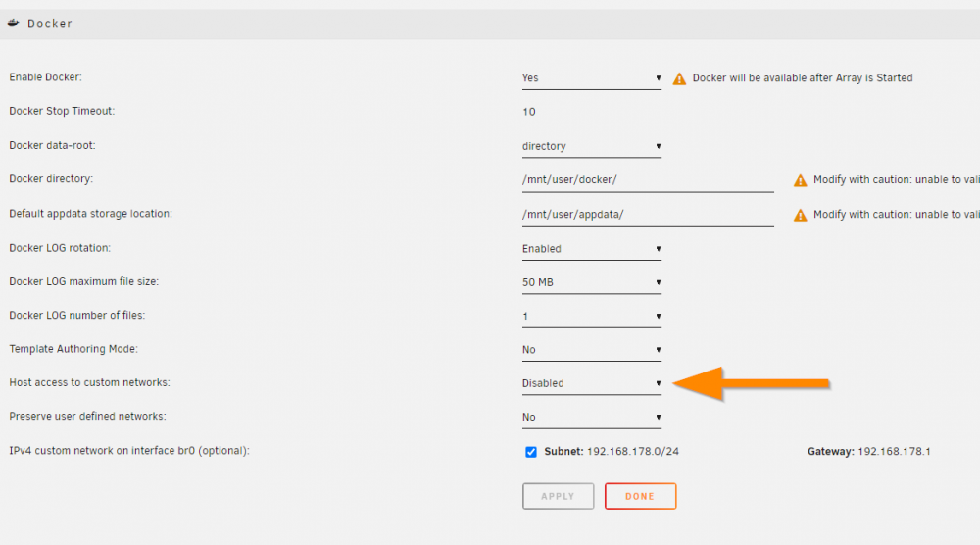Click warning icon beside Enable Docker message

[679, 78]
